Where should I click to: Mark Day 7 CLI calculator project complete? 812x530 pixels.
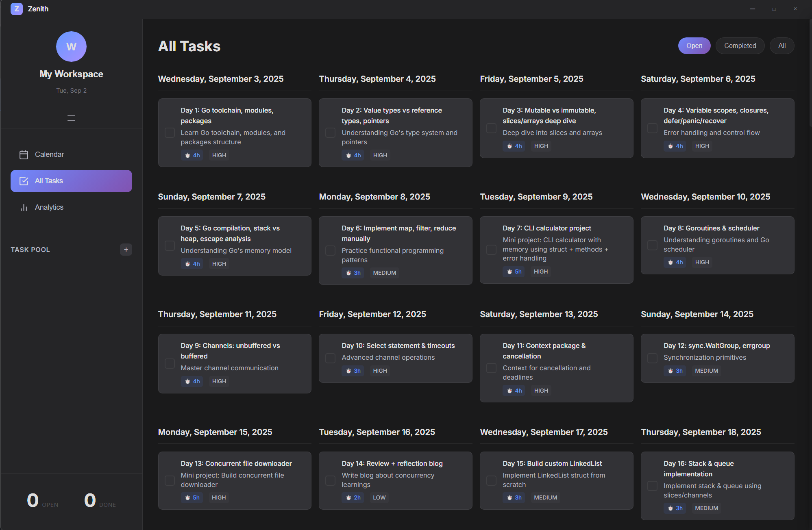pos(491,250)
